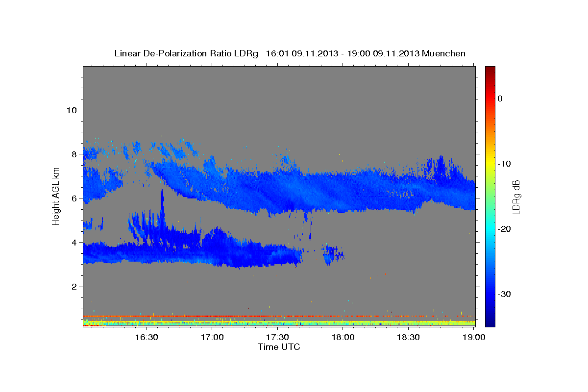
Task: Click the height tick label 10
Action: pos(72,110)
